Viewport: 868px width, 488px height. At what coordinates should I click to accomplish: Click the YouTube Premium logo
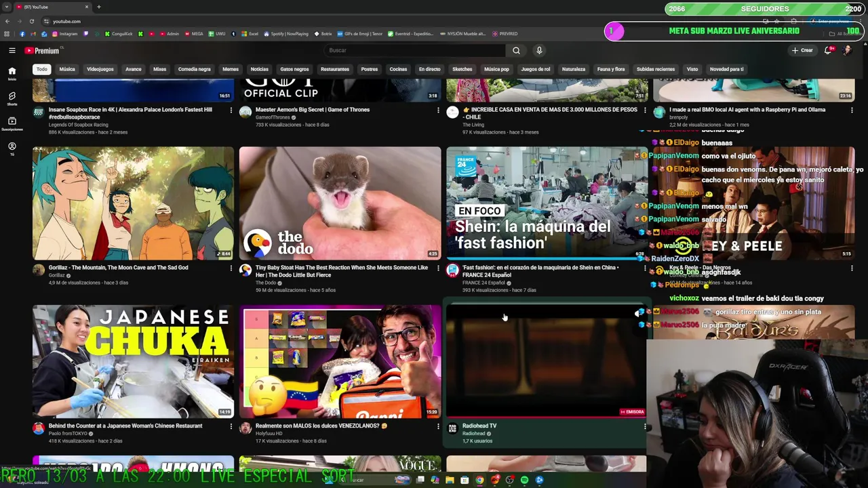click(x=43, y=50)
